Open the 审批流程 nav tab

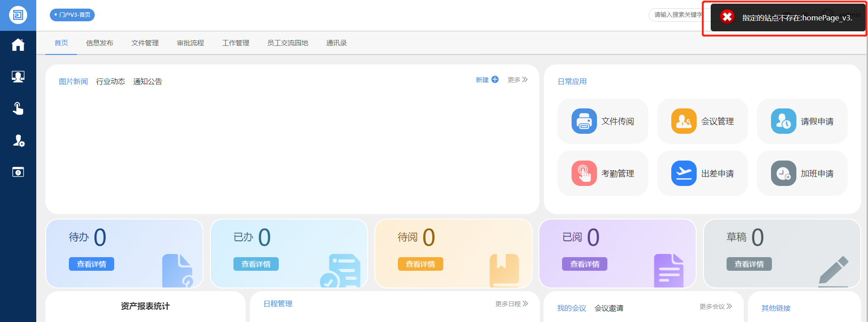click(190, 43)
